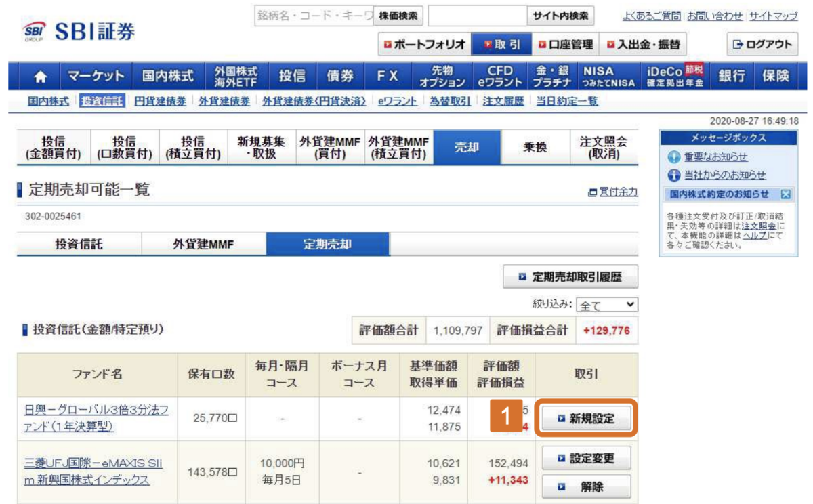Open 先物 オプション menu
The height and width of the screenshot is (504, 813).
coord(442,76)
